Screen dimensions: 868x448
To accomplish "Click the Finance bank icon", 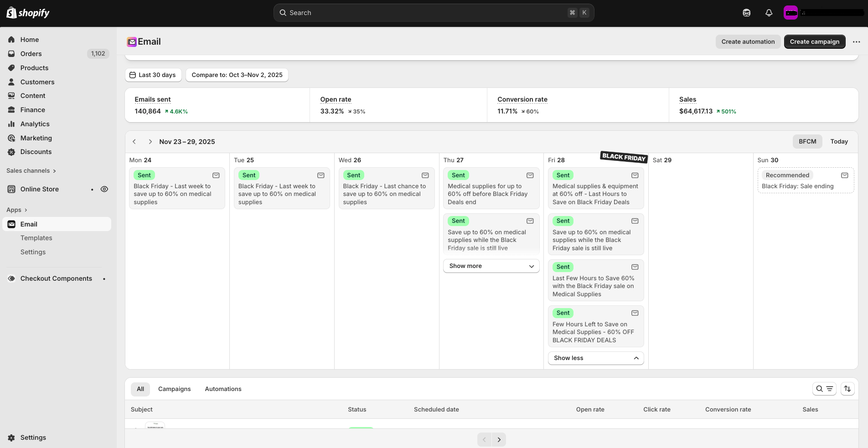I will (x=11, y=110).
